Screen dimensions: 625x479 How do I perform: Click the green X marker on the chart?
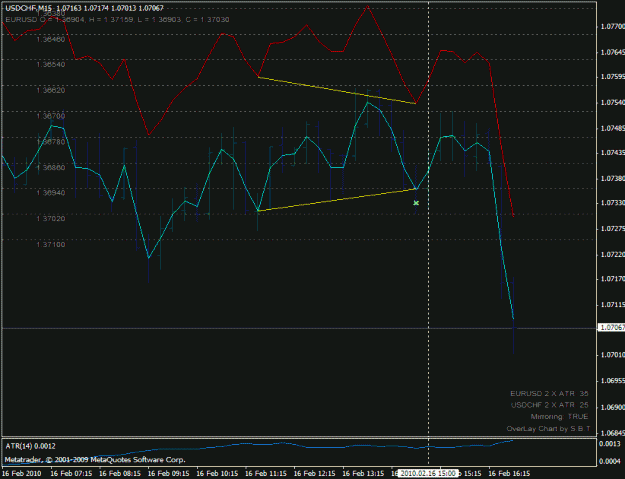416,203
